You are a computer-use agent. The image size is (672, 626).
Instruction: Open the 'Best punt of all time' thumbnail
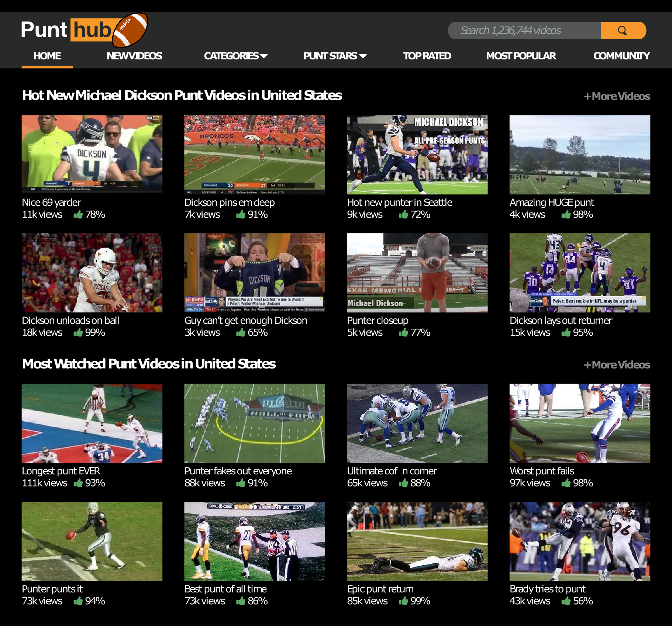click(255, 541)
